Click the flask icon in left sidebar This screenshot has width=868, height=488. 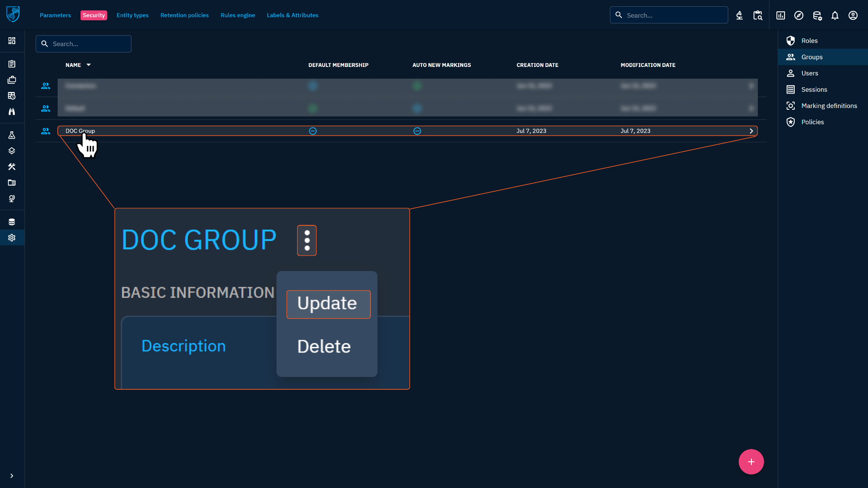pyautogui.click(x=12, y=135)
